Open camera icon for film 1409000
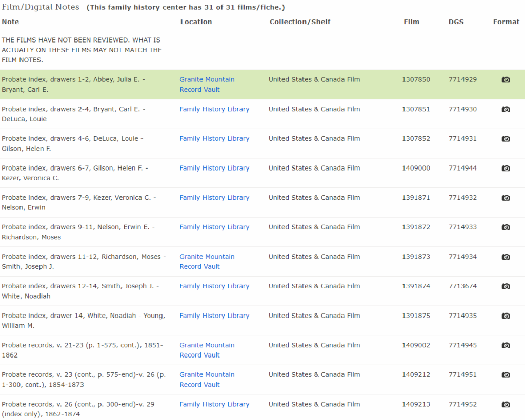The width and height of the screenshot is (525, 420). click(506, 168)
